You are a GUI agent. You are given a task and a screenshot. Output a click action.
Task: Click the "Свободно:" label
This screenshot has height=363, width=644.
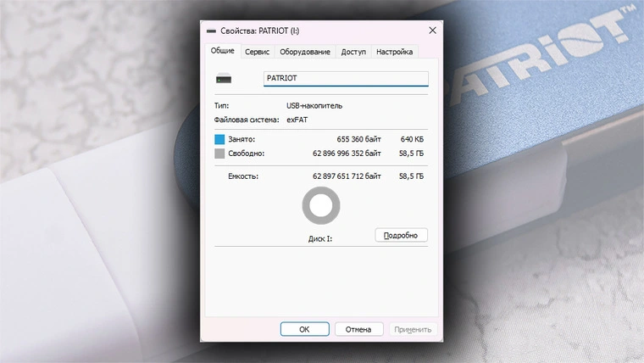[x=247, y=154]
